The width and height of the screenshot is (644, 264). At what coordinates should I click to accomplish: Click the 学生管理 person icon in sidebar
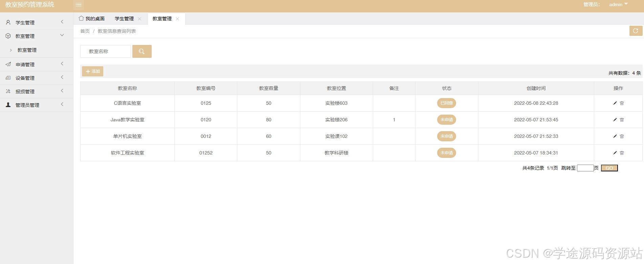click(x=8, y=22)
